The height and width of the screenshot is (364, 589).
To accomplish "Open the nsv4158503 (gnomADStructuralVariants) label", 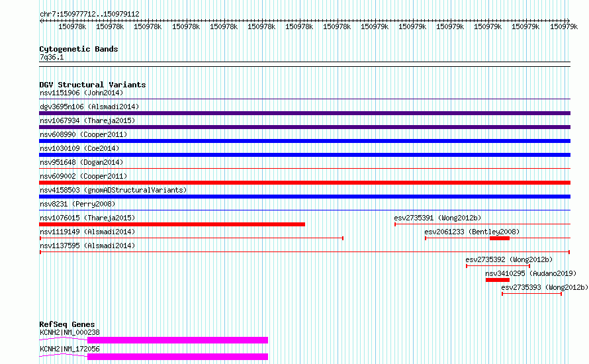I will click(113, 190).
